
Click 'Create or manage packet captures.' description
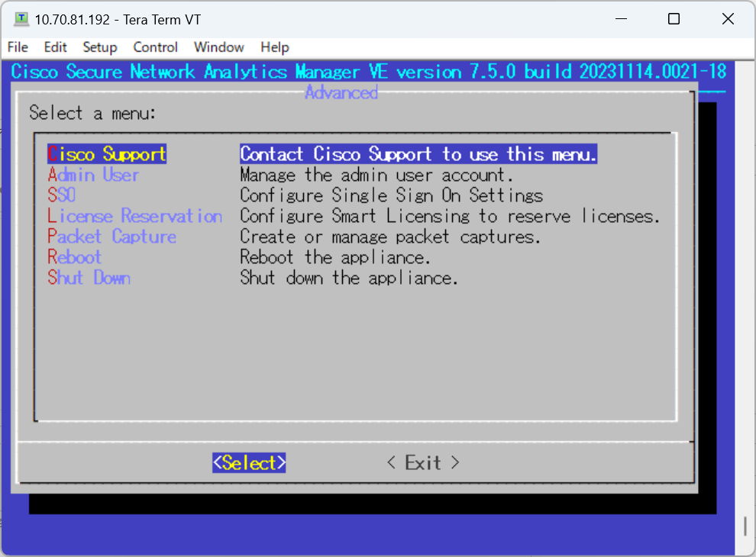click(390, 237)
